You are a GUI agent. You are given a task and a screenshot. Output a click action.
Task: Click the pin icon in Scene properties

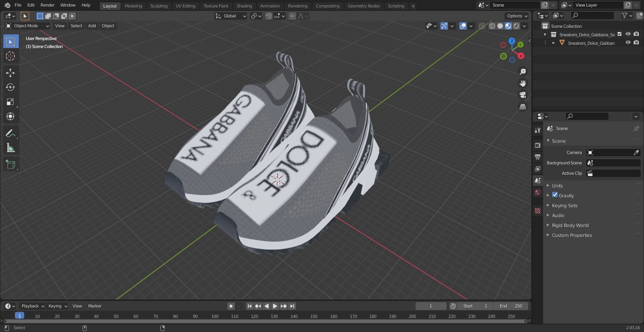[636, 129]
